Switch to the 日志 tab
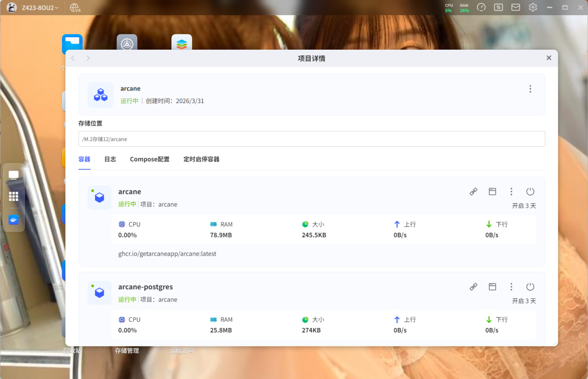Viewport: 588px width, 379px height. (x=110, y=159)
